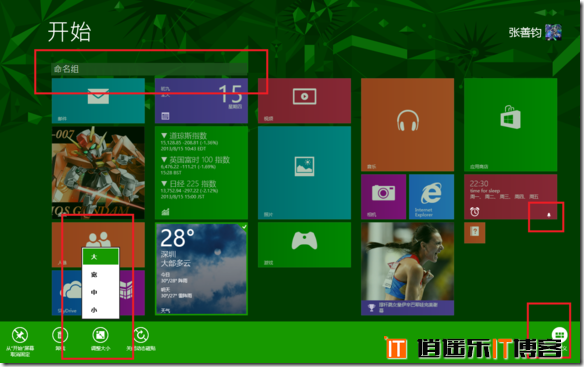The width and height of the screenshot is (584, 367).
Task: Click the Uninstall trash icon in app bar
Action: (x=60, y=335)
